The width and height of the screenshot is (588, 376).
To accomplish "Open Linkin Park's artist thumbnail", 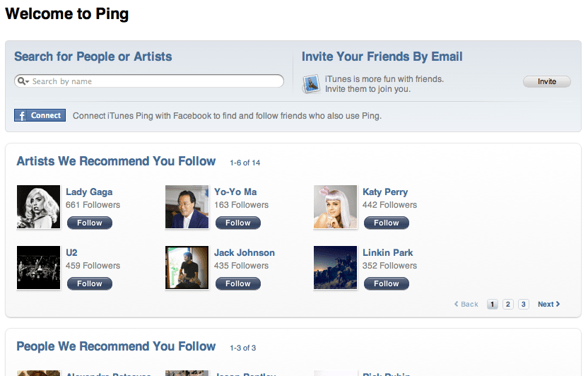I will click(335, 268).
